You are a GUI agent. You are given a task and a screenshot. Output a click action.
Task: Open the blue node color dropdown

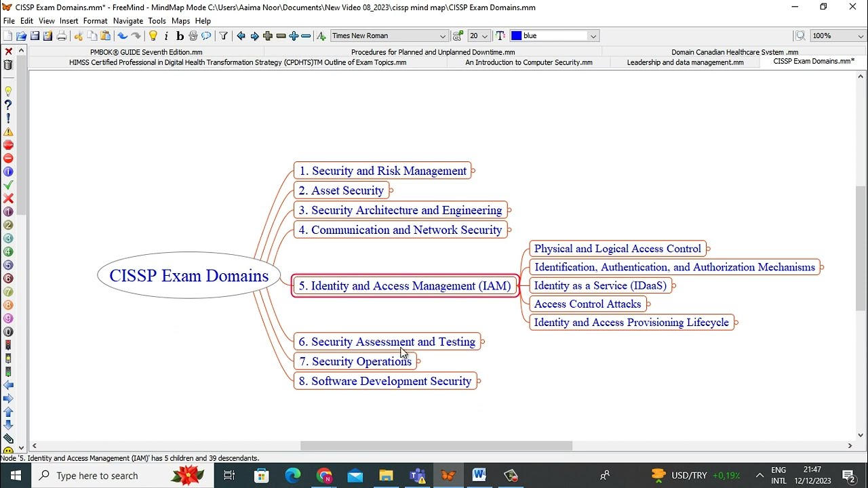tap(554, 36)
